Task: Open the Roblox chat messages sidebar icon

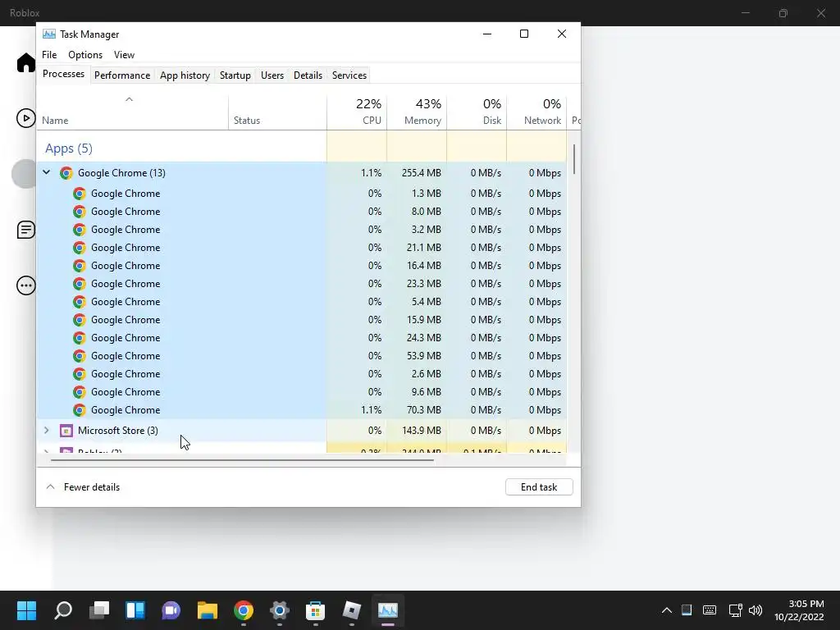Action: 25,230
